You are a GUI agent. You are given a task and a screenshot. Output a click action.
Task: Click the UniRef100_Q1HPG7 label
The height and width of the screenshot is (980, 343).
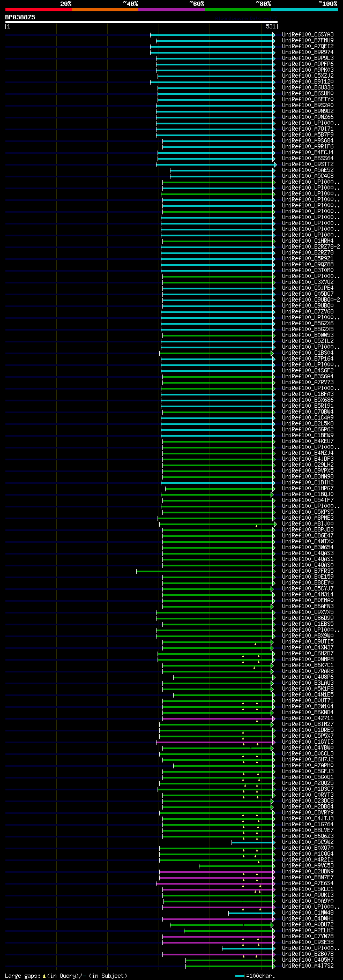pos(308,489)
